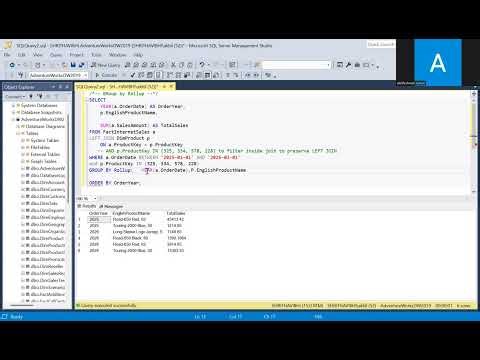480x360 pixels.
Task: Select the dbo.DimScenario table
Action: [48, 287]
